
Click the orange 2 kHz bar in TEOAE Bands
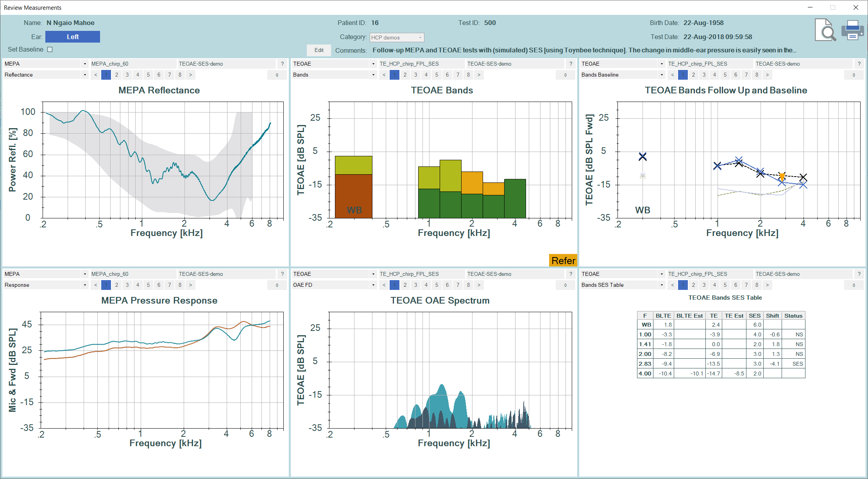pos(472,183)
